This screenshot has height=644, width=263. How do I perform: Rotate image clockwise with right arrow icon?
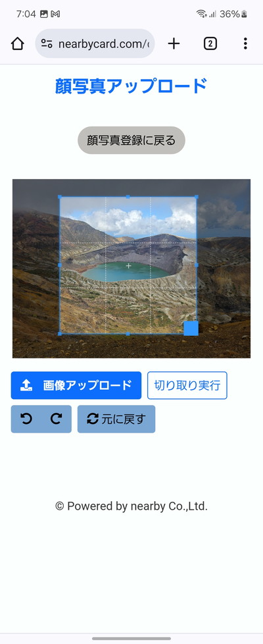point(56,419)
